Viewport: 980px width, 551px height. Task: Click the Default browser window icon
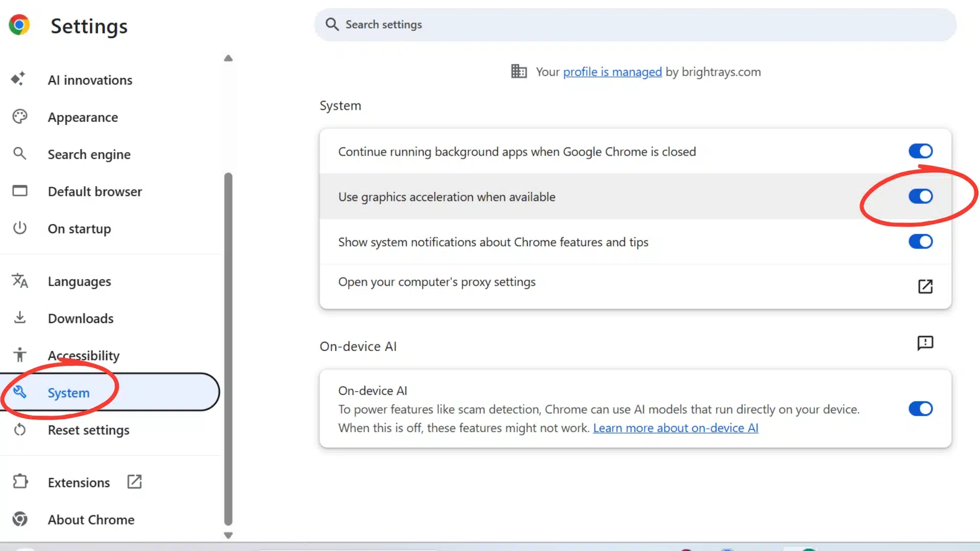click(x=20, y=191)
